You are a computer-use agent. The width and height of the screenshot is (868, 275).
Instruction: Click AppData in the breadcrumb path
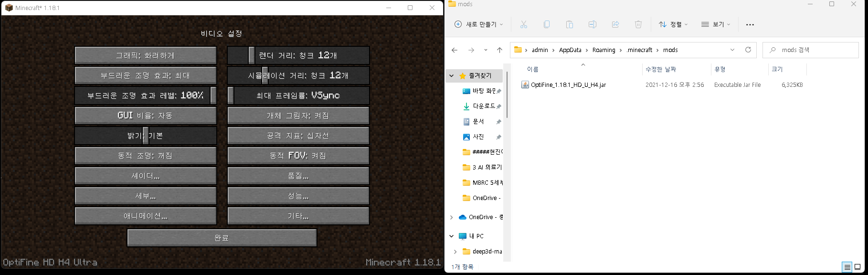(570, 50)
